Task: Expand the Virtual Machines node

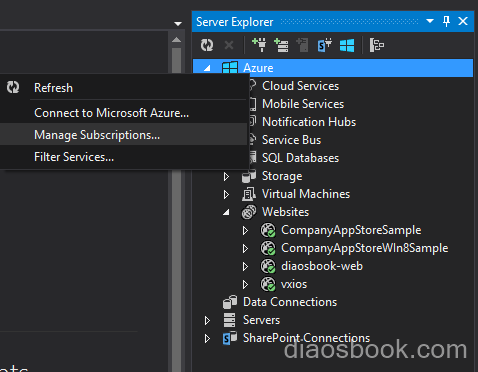Action: pyautogui.click(x=226, y=194)
